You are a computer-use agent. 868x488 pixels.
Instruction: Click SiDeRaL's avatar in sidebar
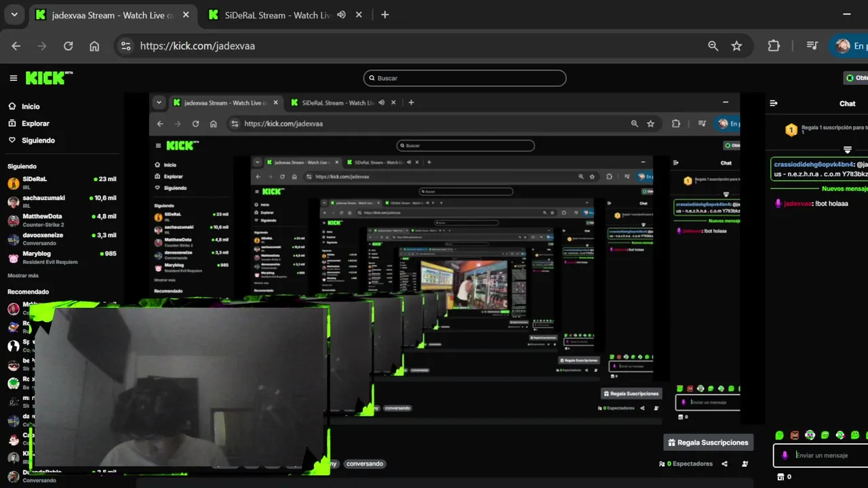(x=13, y=183)
